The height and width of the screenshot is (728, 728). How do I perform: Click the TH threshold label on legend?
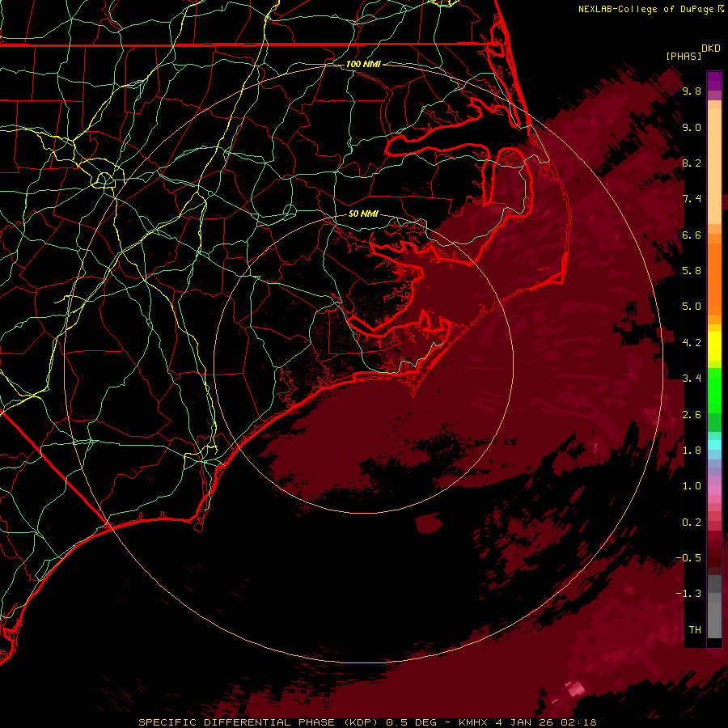(x=695, y=630)
